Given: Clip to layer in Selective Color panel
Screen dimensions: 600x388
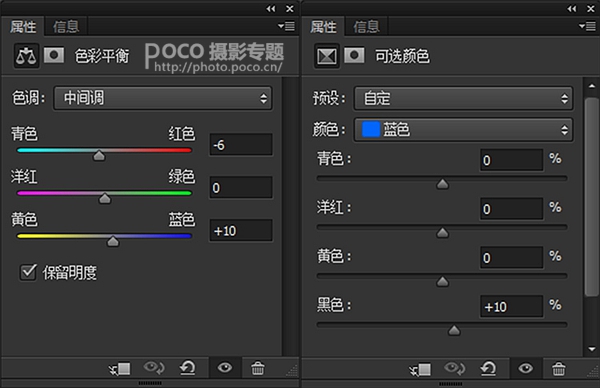Looking at the screenshot, I should tap(420, 369).
